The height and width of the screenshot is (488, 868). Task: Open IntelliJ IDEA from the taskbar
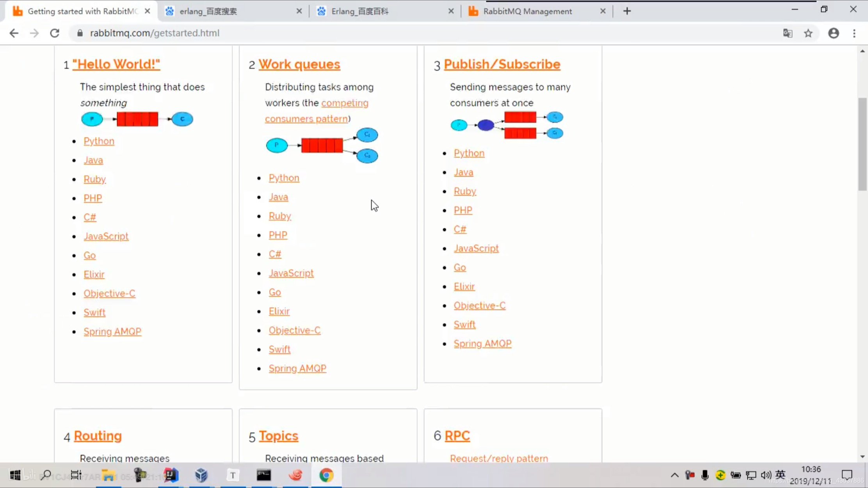click(x=171, y=475)
